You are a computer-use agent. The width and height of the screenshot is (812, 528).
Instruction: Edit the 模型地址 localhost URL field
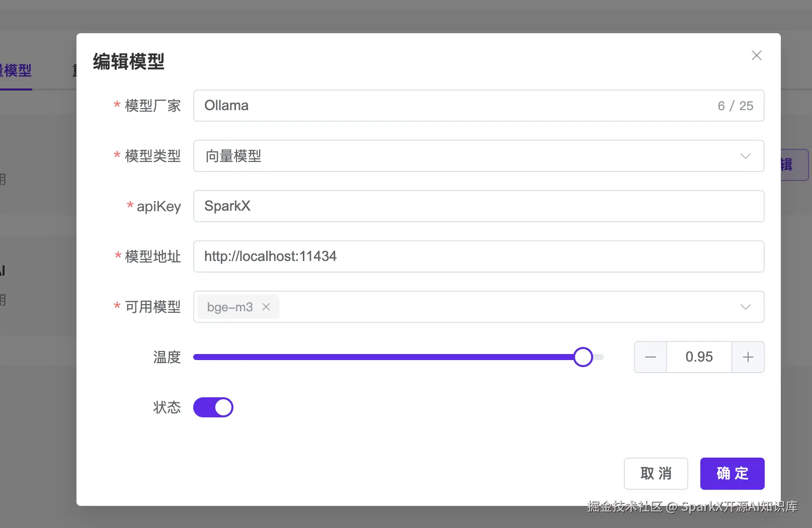coord(479,256)
